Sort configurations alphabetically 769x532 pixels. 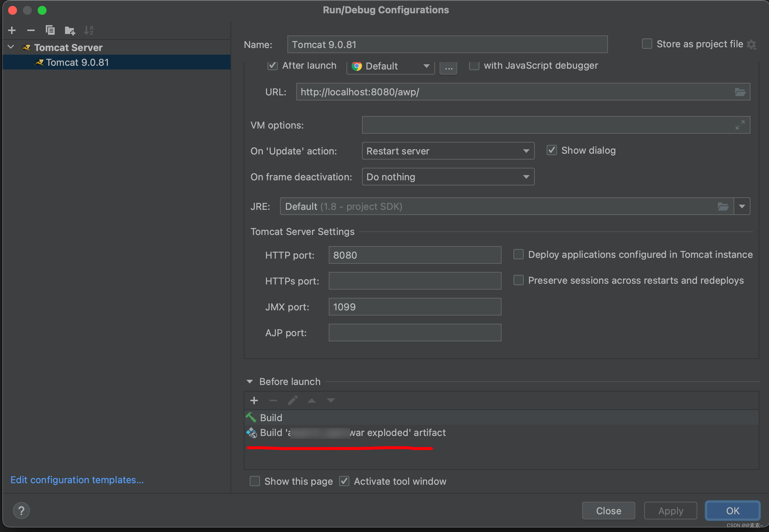pyautogui.click(x=89, y=30)
